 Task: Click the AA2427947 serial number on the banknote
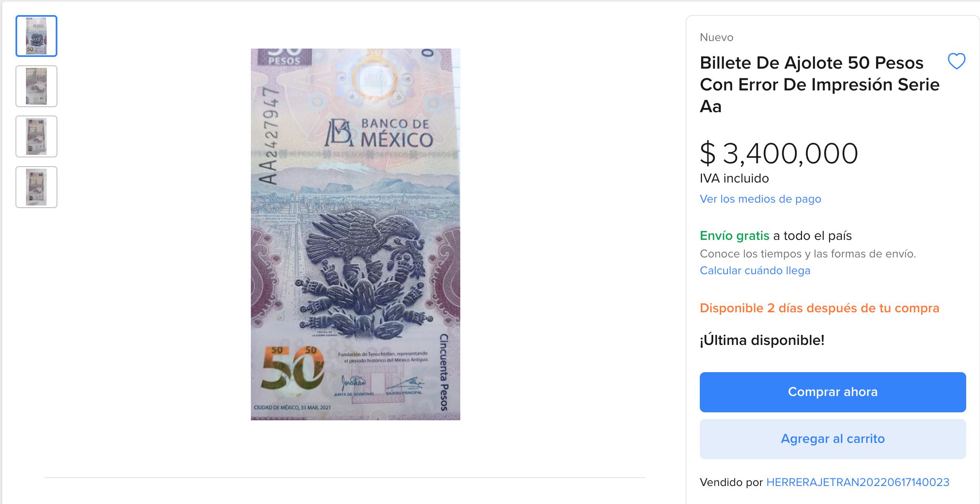click(x=269, y=136)
